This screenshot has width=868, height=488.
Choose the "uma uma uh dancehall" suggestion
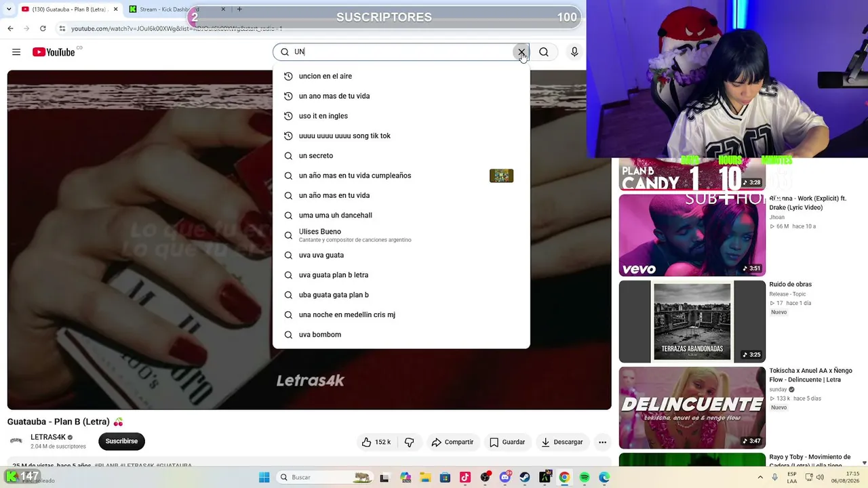tap(401, 216)
